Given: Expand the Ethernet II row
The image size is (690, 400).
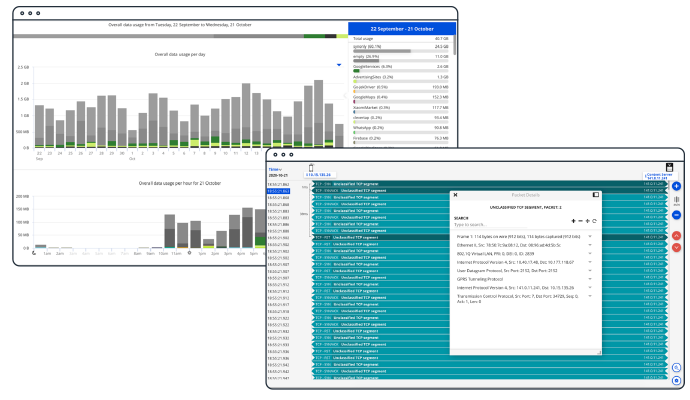Looking at the screenshot, I should 590,245.
